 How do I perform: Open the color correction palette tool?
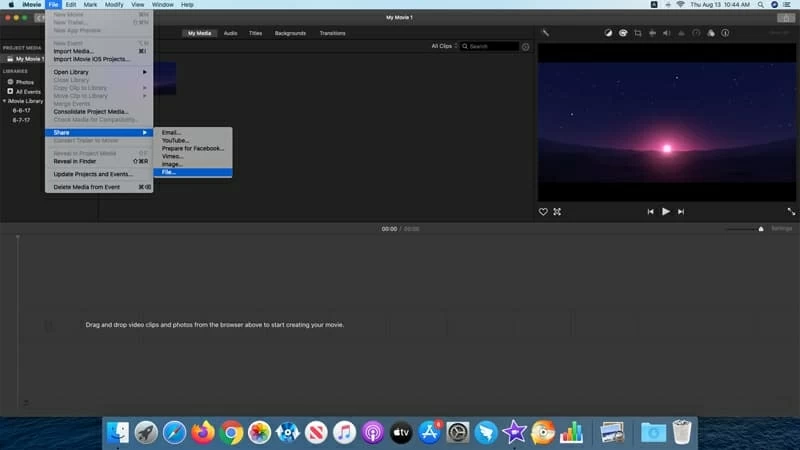(622, 33)
